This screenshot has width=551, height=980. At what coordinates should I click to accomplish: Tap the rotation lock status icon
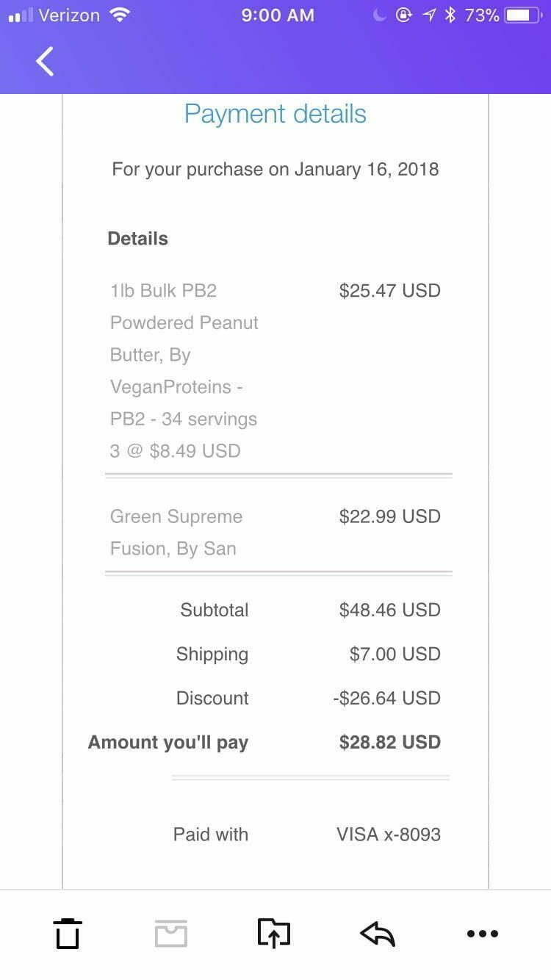pos(403,15)
